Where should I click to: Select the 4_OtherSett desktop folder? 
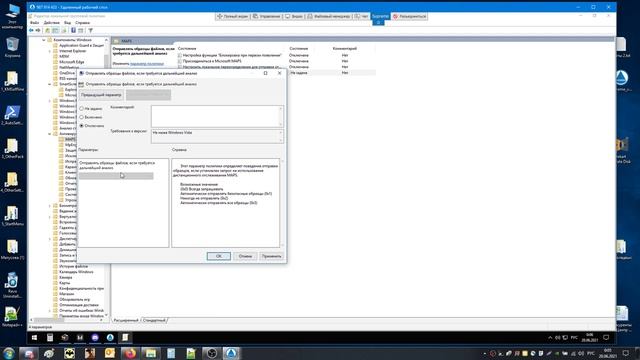[x=12, y=182]
